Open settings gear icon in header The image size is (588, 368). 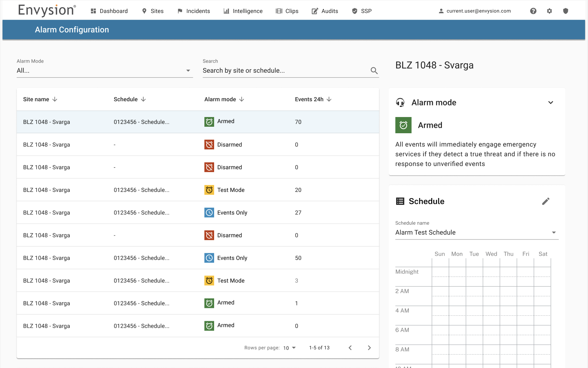click(549, 11)
